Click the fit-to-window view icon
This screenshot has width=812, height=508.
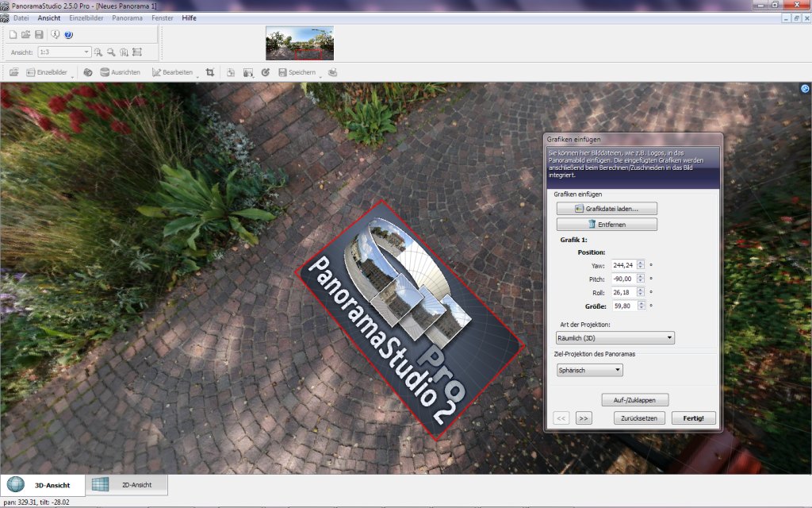pyautogui.click(x=136, y=52)
